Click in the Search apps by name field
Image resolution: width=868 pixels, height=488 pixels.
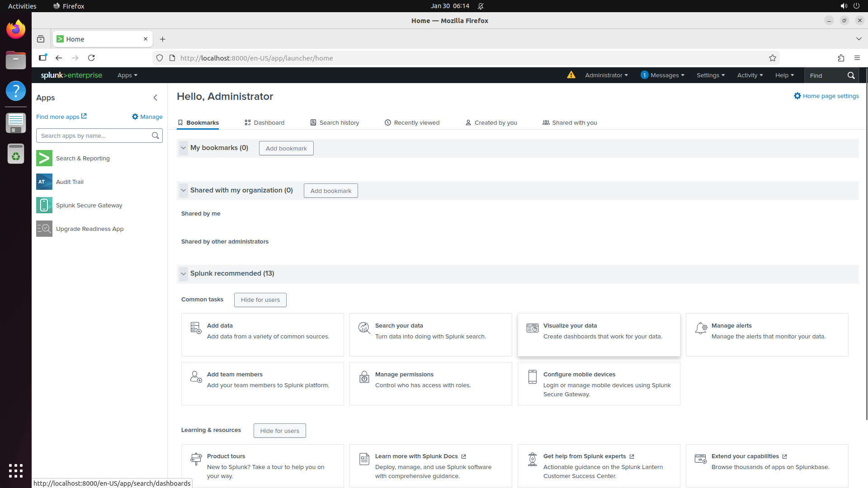(90, 136)
